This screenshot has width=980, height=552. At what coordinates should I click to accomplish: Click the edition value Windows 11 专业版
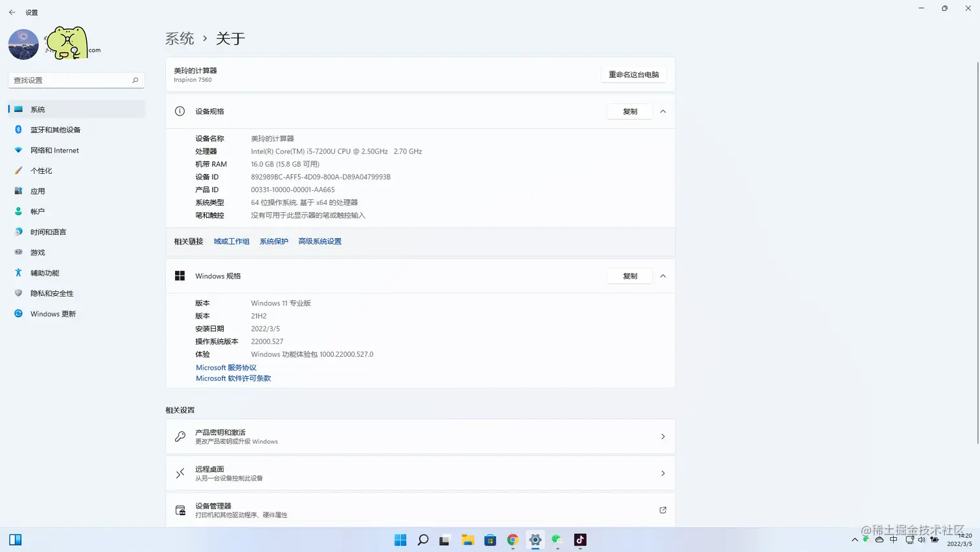click(x=281, y=304)
